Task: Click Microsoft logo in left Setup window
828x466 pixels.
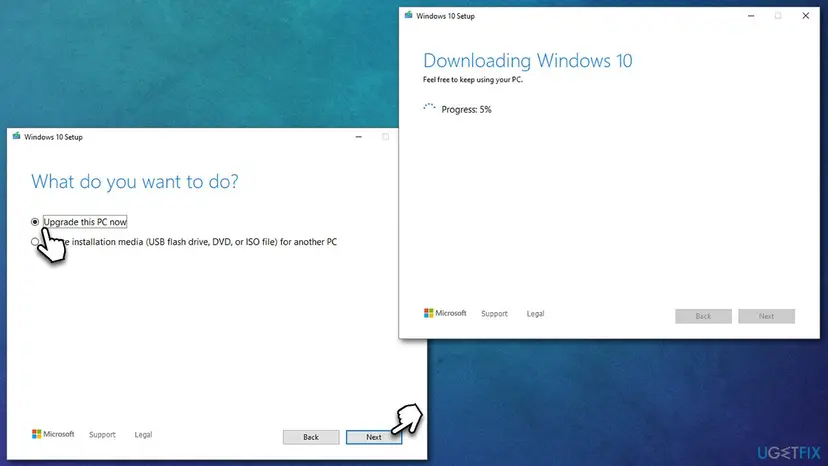Action: [53, 434]
